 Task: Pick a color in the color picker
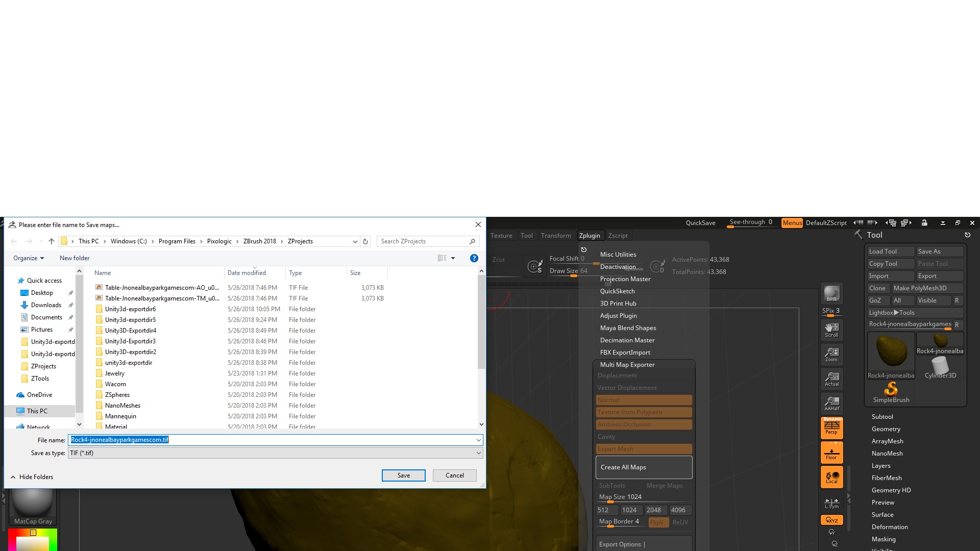tap(33, 540)
